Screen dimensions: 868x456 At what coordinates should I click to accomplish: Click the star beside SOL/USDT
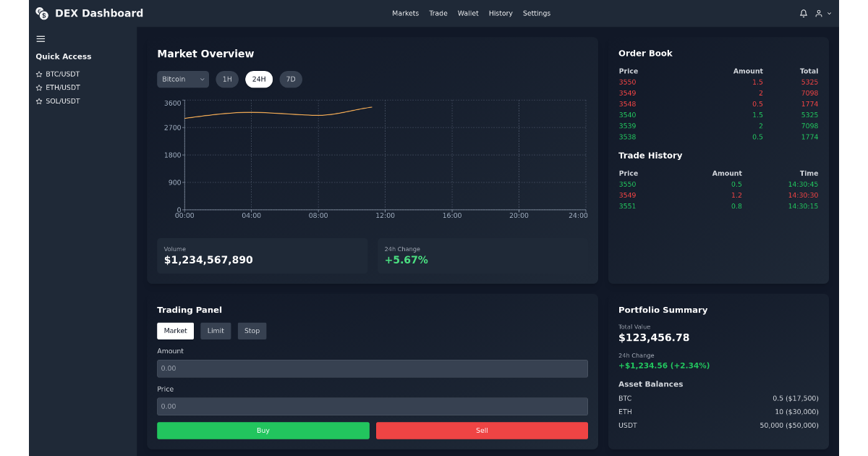[38, 101]
